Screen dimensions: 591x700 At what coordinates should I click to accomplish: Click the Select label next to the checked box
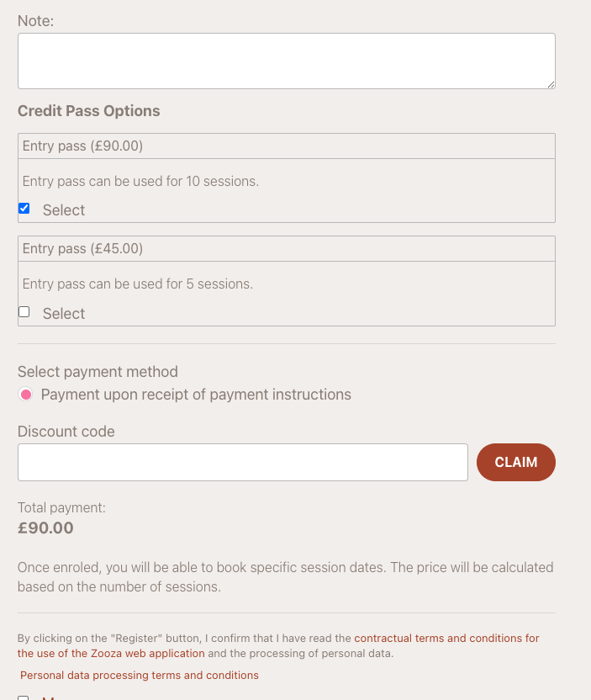(x=62, y=209)
